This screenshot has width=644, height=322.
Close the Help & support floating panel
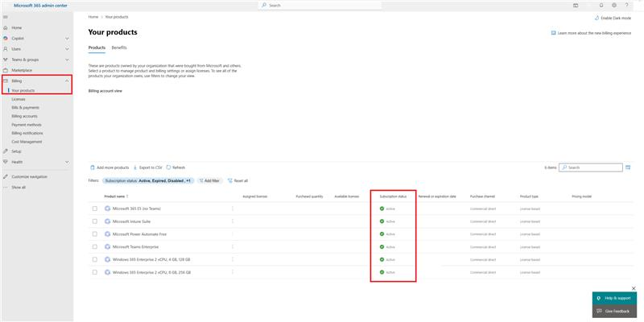[x=634, y=288]
